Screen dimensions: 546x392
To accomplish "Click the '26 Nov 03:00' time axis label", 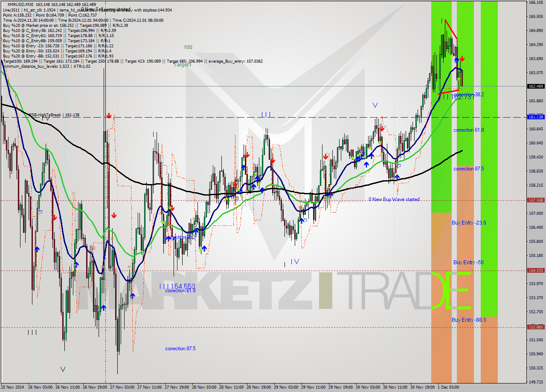I will (x=41, y=387).
